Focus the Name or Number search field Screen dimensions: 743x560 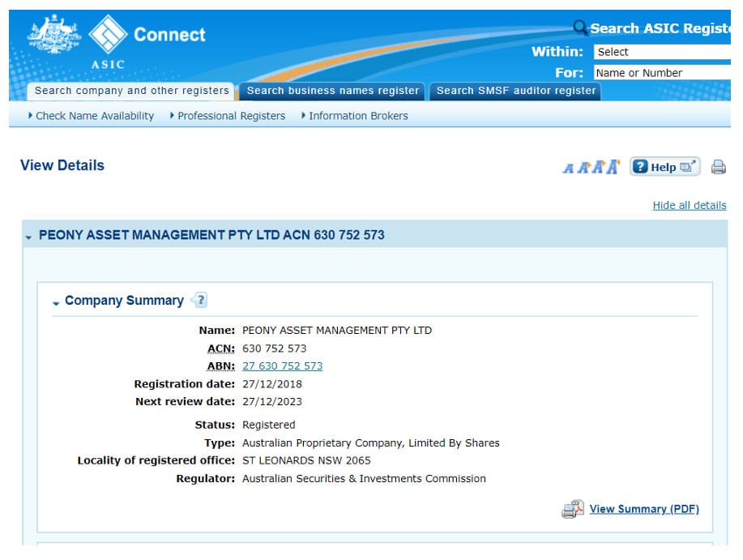click(662, 72)
